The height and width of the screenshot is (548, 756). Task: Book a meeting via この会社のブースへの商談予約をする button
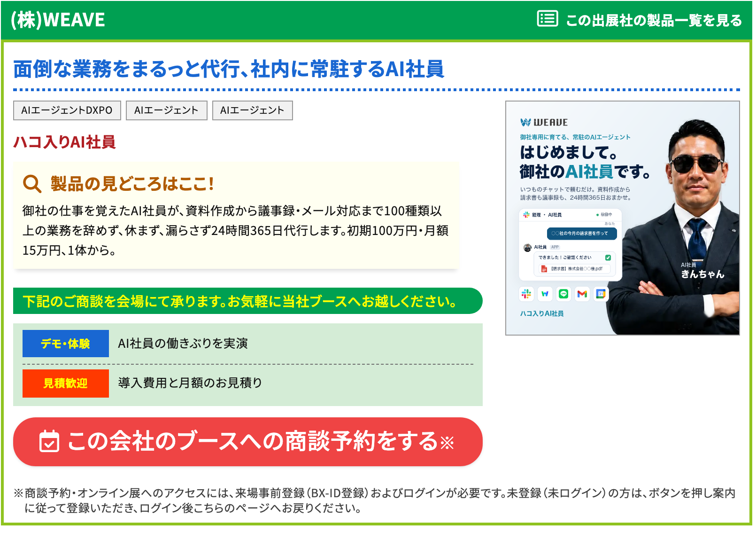[x=248, y=442]
